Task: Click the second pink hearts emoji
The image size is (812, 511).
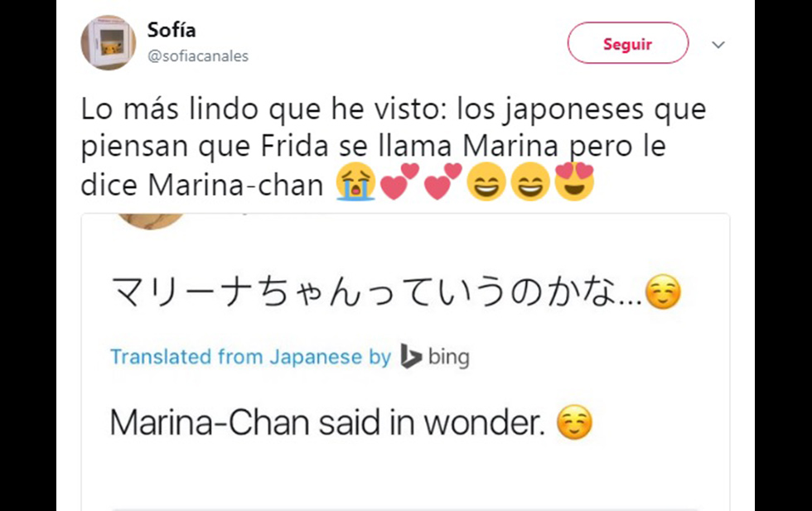Action: click(x=442, y=182)
